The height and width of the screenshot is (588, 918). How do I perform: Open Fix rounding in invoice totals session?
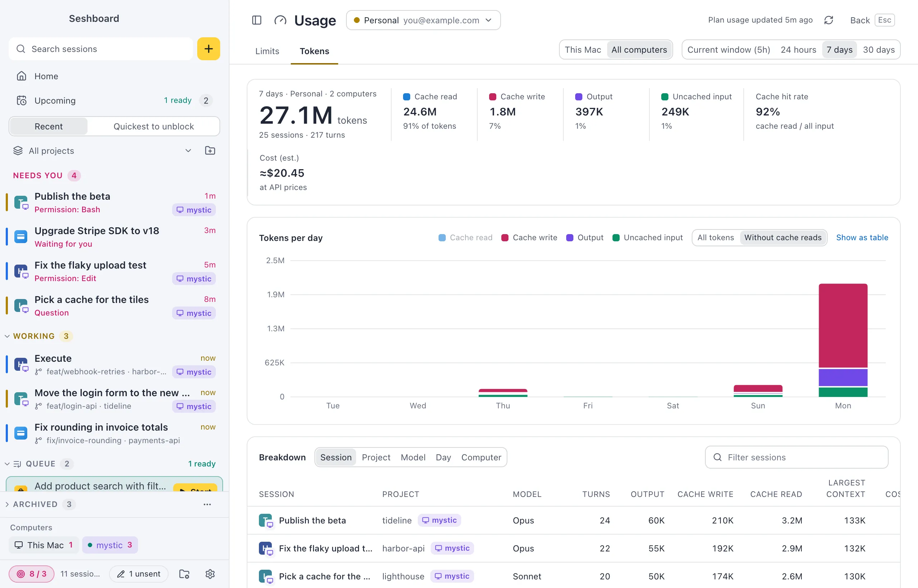coord(114,433)
